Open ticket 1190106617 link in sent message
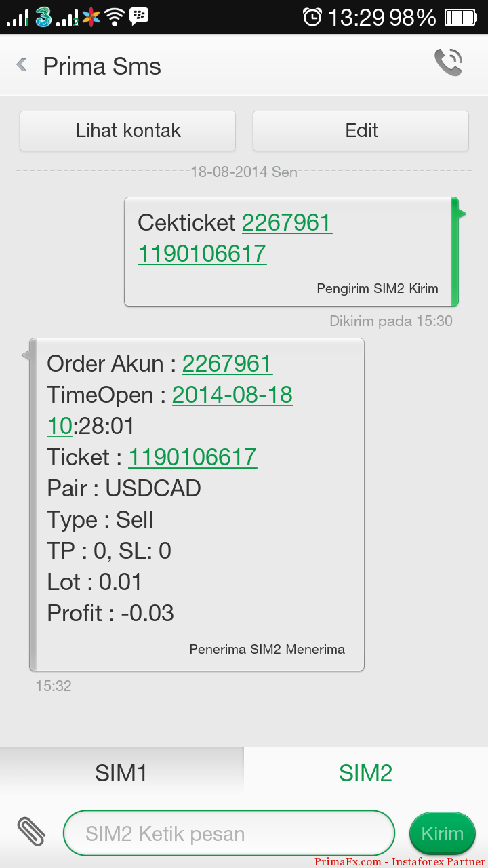The height and width of the screenshot is (868, 488). (x=202, y=254)
